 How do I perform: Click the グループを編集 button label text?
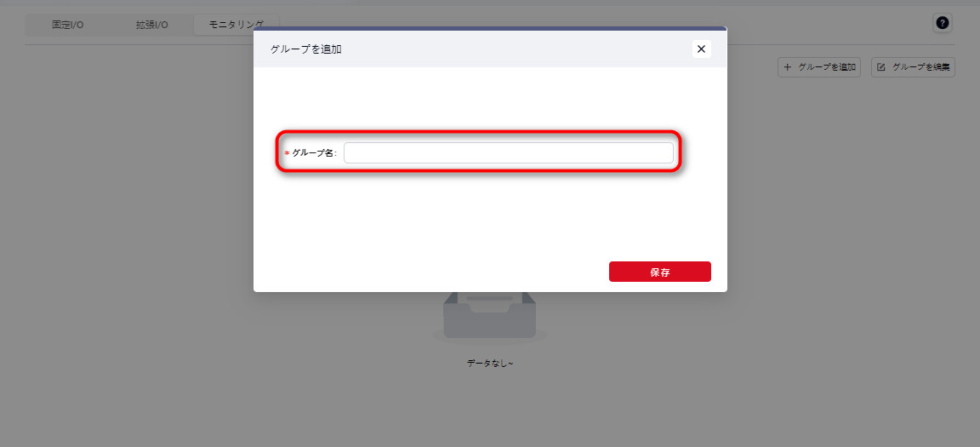click(x=920, y=67)
